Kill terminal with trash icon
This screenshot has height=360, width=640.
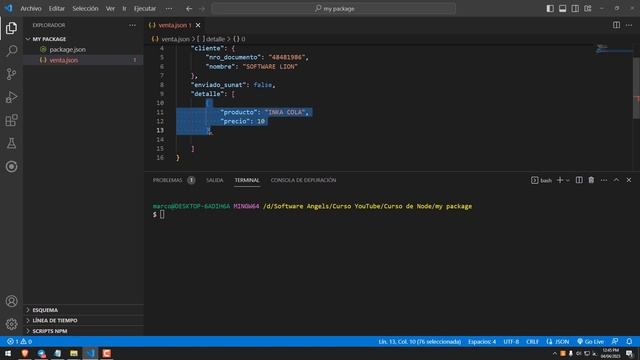(x=591, y=180)
